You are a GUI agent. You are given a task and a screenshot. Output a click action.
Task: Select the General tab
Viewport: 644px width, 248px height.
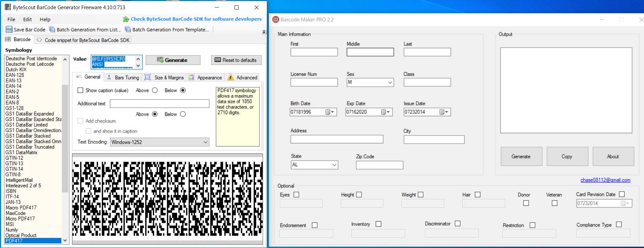click(88, 77)
